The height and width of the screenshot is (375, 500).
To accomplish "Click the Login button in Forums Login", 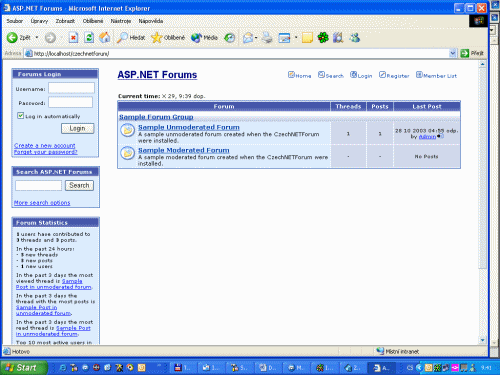I will tap(78, 128).
